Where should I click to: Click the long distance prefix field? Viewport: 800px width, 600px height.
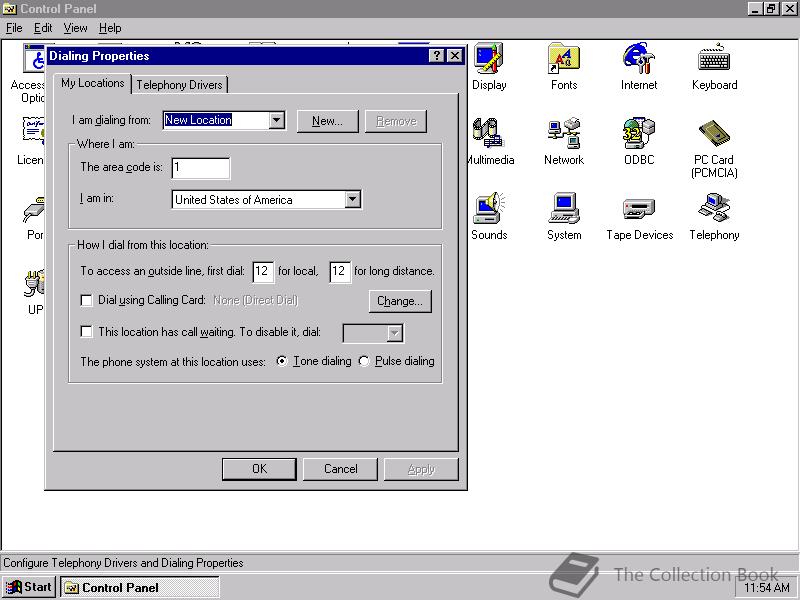coord(340,271)
